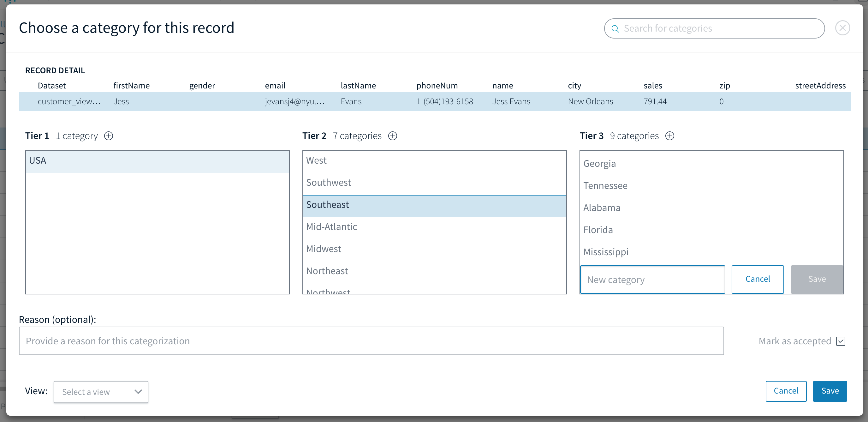The height and width of the screenshot is (422, 868).
Task: Click the 'Jess Evans' name cell
Action: click(511, 101)
